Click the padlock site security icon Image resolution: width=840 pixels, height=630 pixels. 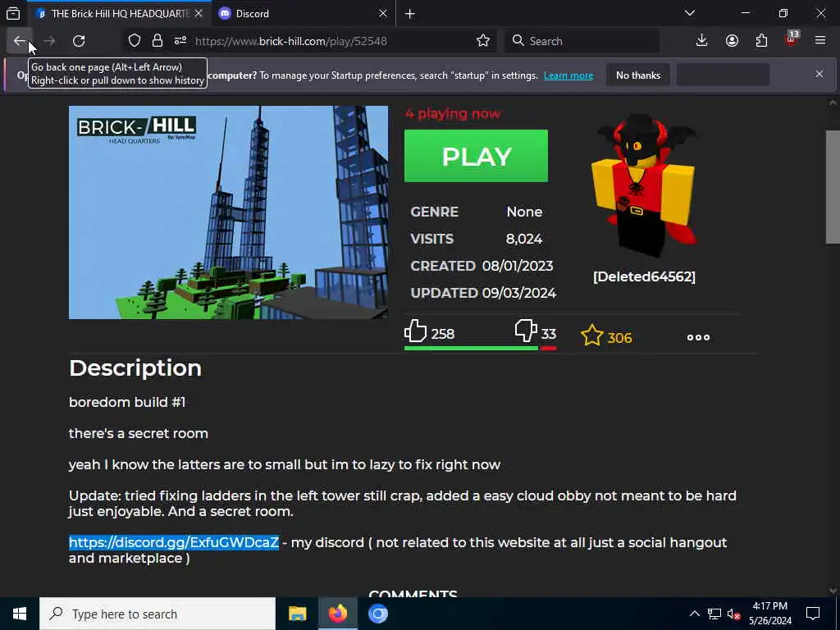157,41
